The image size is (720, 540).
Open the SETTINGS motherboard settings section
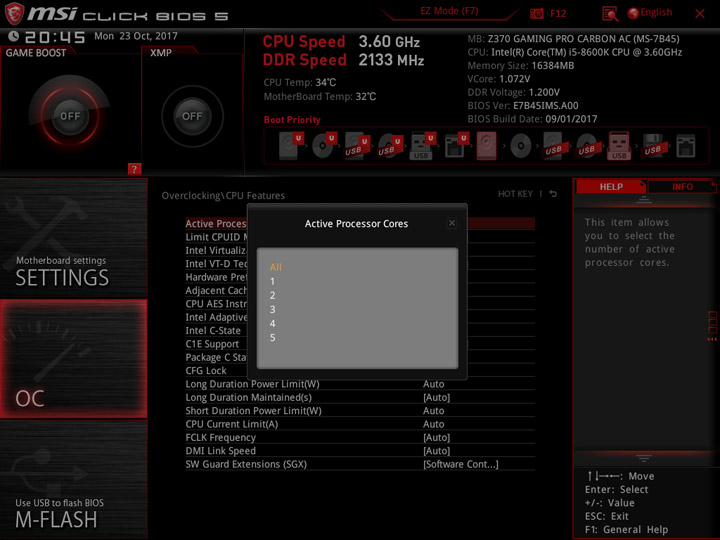point(73,238)
